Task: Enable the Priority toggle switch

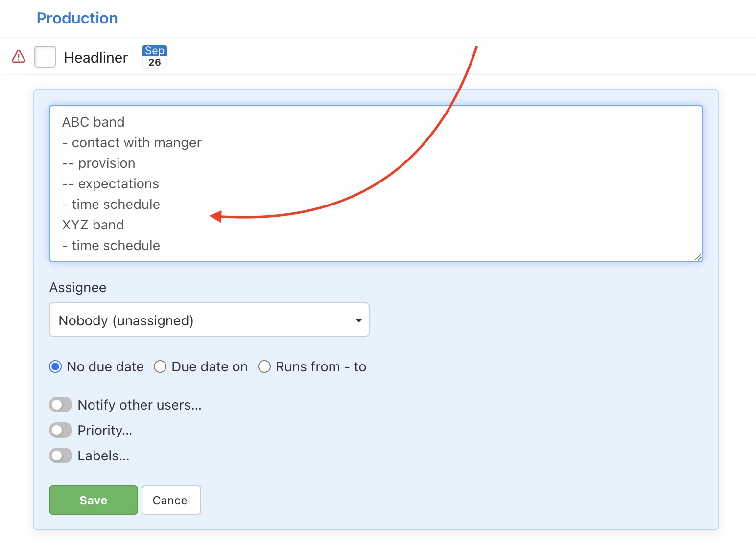Action: tap(61, 430)
